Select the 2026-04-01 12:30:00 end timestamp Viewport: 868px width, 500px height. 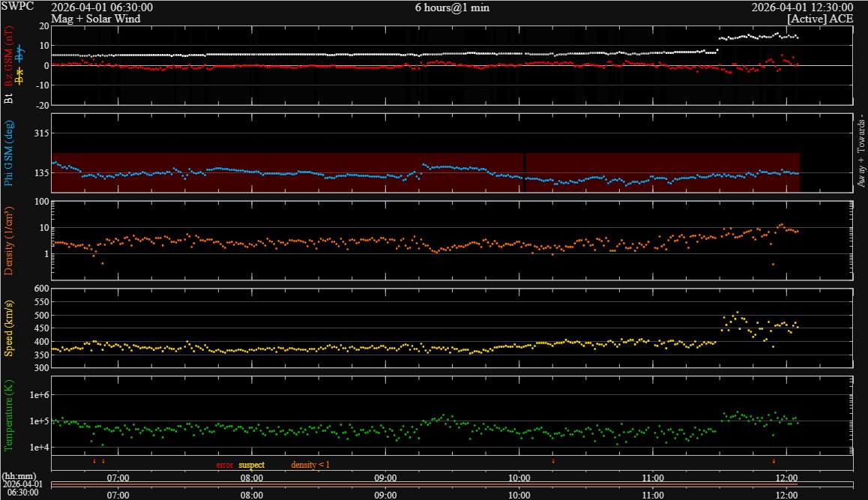(x=802, y=7)
